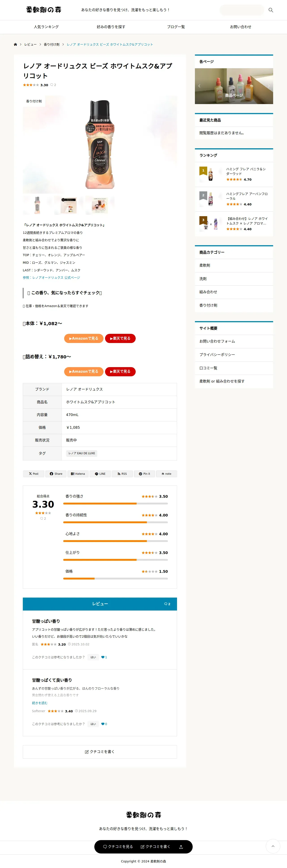Click Amazonで見る button for 詰め替え
This screenshot has width=287, height=868.
[x=84, y=371]
